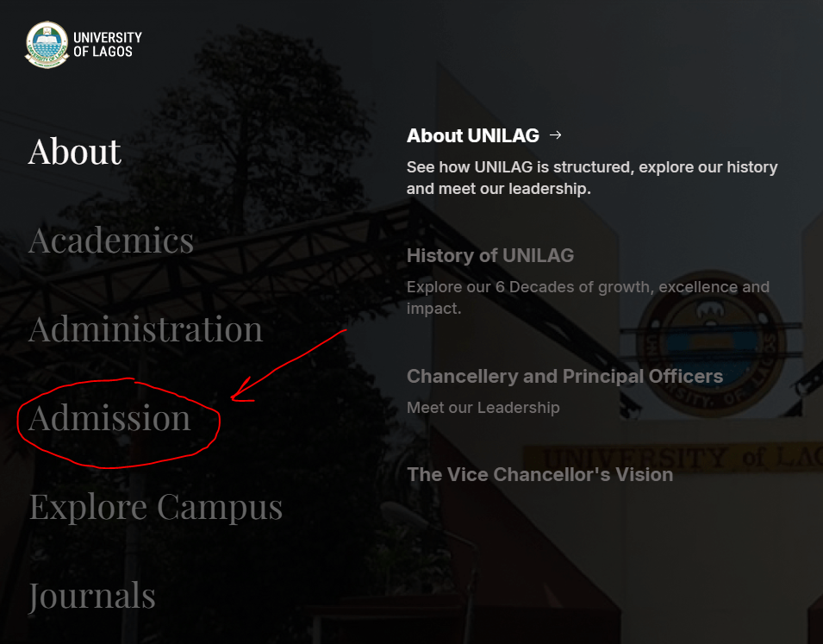Click the About UNILAG heading link
This screenshot has width=823, height=644.
pyautogui.click(x=472, y=135)
